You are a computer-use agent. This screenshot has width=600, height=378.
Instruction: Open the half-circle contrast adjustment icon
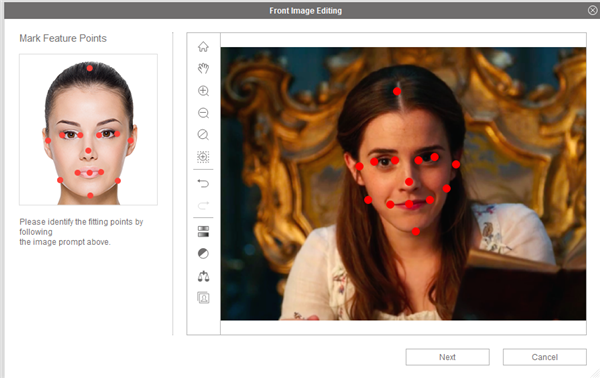pos(203,253)
